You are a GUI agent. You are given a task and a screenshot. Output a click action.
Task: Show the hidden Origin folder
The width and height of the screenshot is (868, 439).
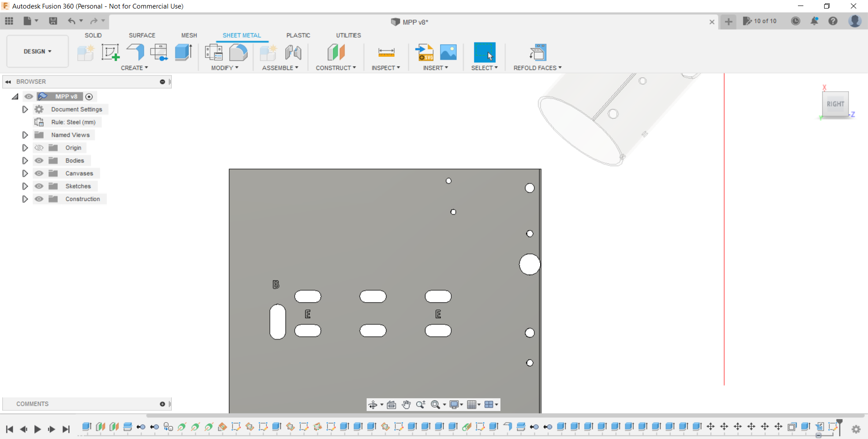pyautogui.click(x=39, y=148)
